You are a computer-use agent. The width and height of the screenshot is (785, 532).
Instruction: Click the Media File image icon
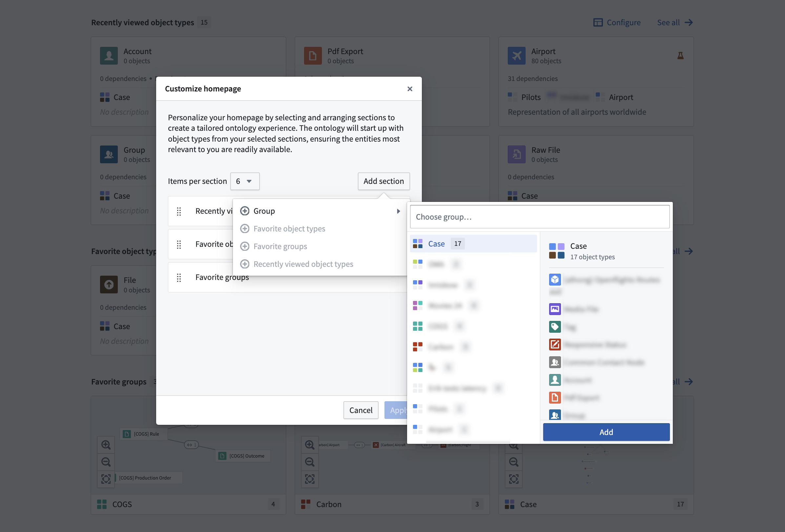click(x=555, y=309)
